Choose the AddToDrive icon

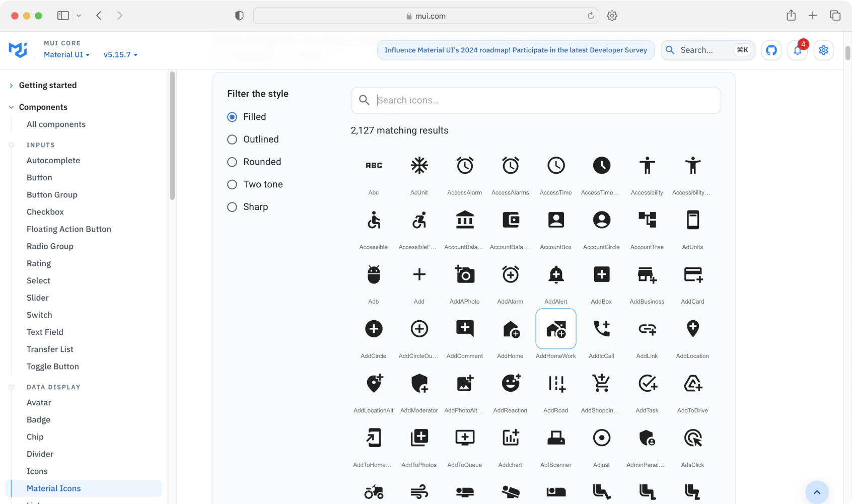point(693,383)
